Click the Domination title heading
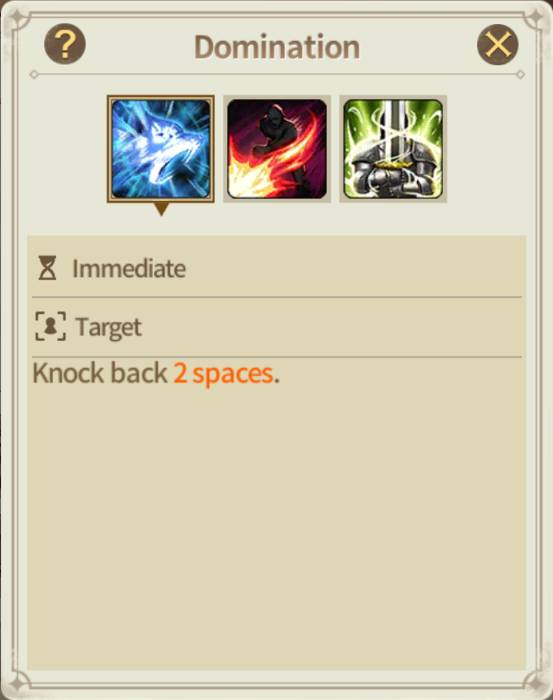Image resolution: width=553 pixels, height=700 pixels. [x=277, y=47]
